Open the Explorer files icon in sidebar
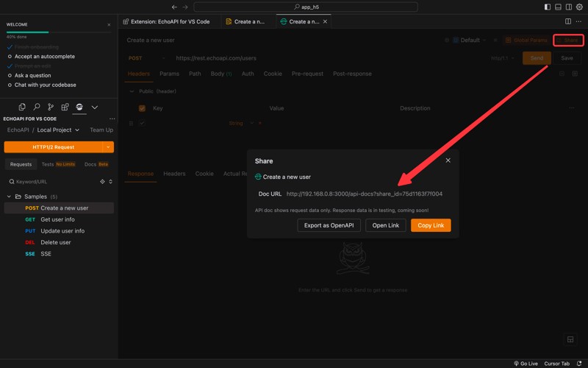 (22, 107)
